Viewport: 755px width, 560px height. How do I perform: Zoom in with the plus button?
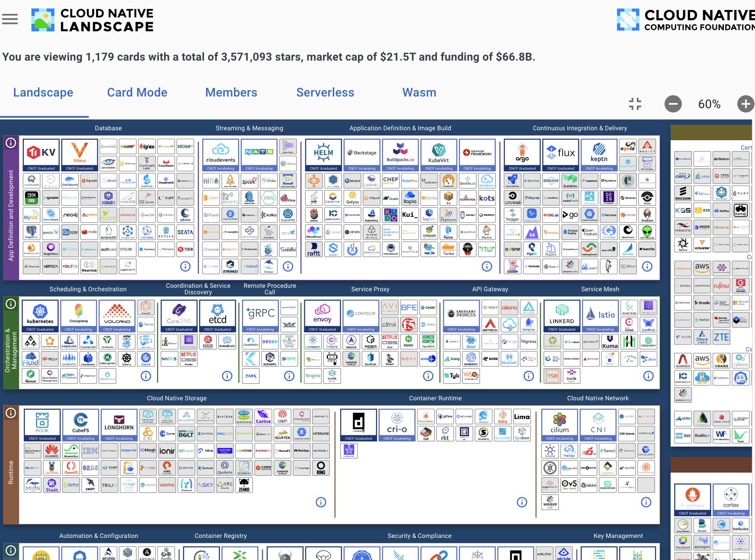(x=745, y=104)
